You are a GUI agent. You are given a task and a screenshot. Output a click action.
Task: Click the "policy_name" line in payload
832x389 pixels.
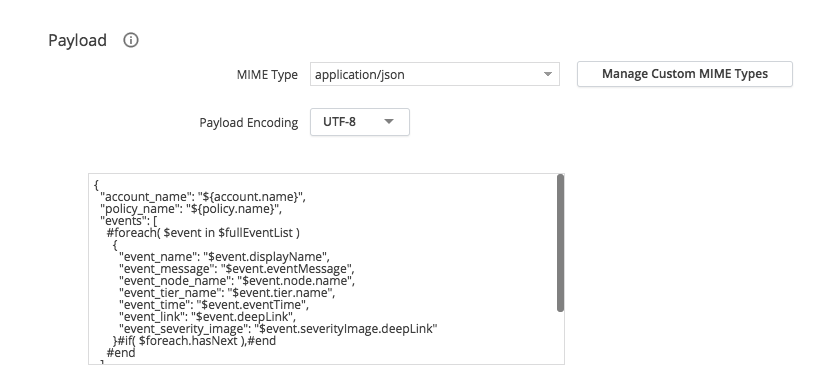(190, 210)
